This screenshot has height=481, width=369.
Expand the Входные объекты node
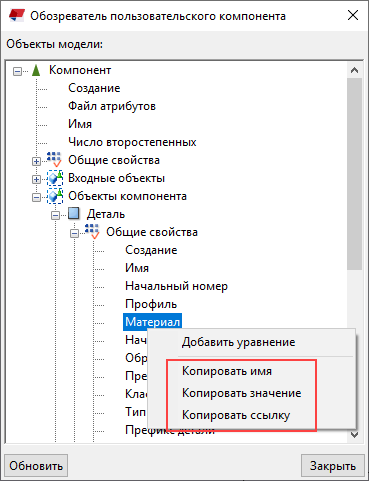coord(36,179)
